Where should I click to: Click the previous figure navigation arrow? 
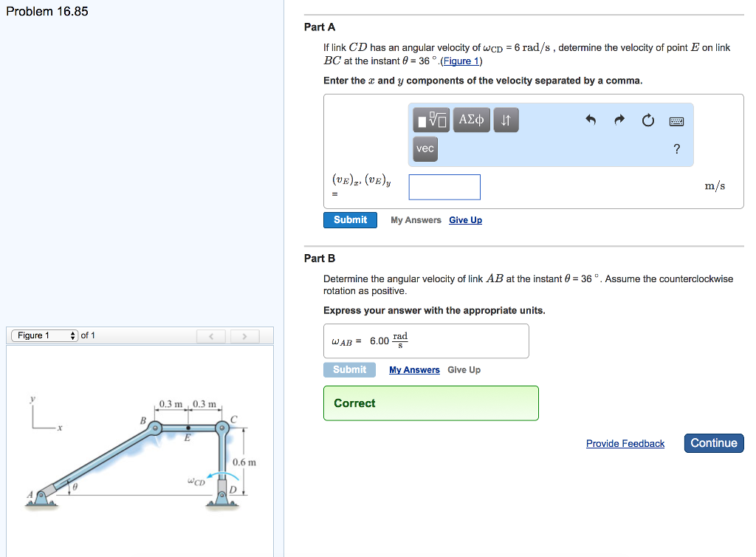click(211, 335)
